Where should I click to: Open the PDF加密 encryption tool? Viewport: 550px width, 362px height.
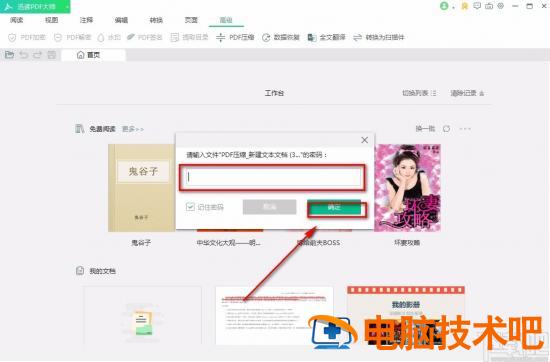[27, 37]
